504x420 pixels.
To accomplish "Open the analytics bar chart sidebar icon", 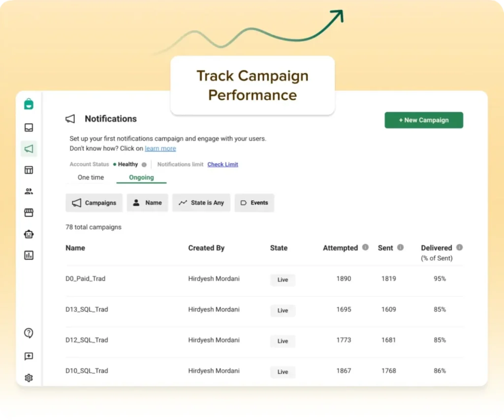I will tap(29, 255).
